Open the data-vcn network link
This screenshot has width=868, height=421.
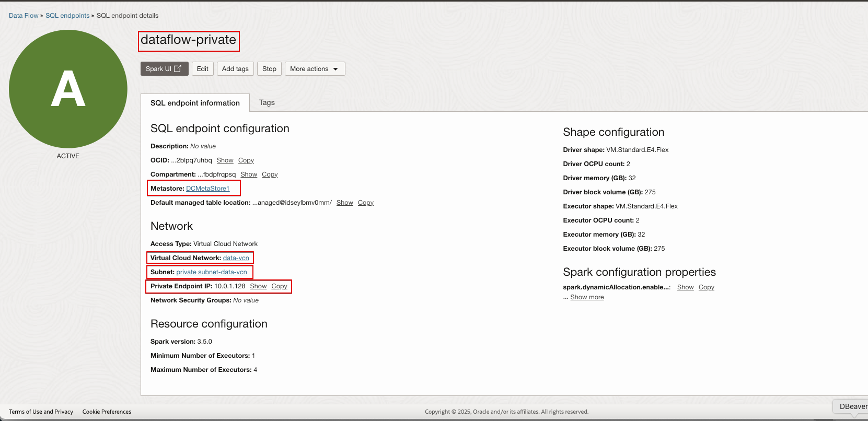[x=236, y=258]
